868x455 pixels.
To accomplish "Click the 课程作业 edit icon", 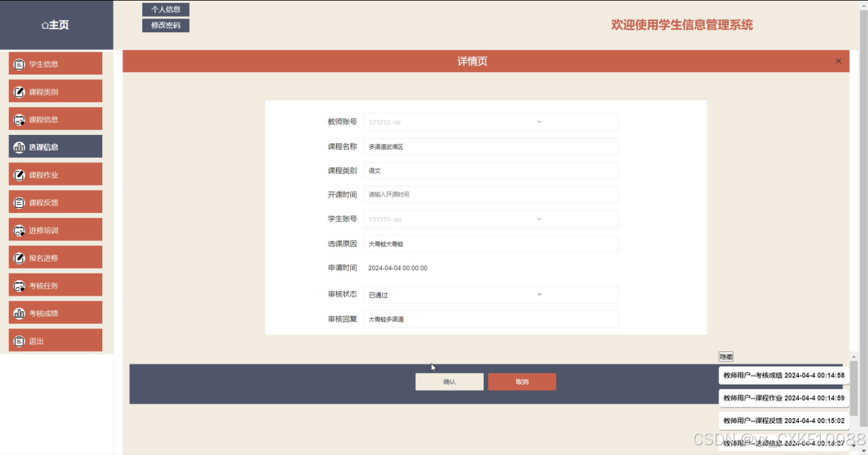I will [x=19, y=175].
